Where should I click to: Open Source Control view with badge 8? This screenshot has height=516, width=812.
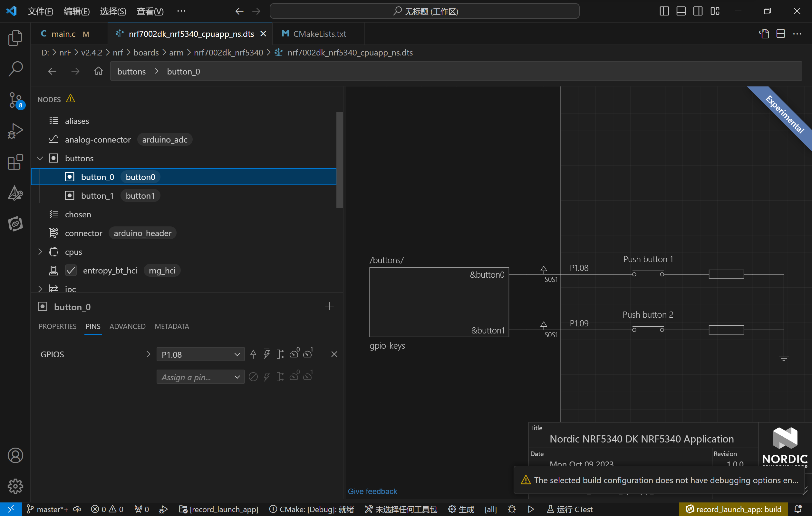point(15,100)
